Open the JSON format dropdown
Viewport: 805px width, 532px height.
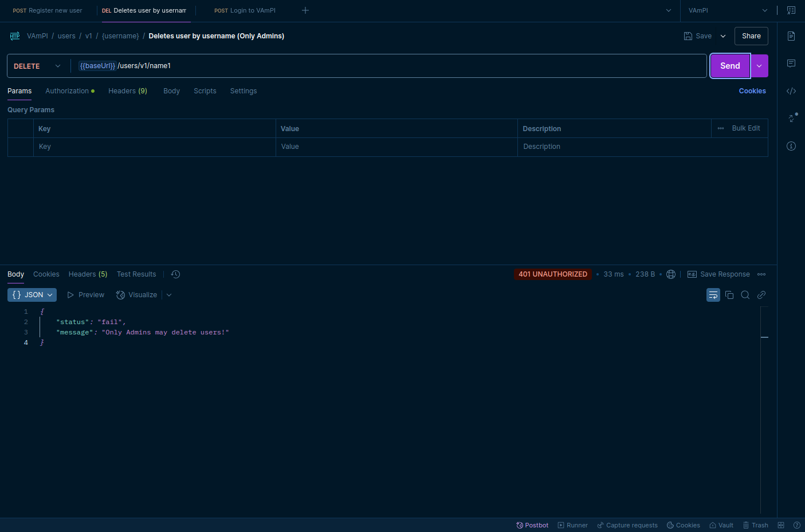click(32, 295)
